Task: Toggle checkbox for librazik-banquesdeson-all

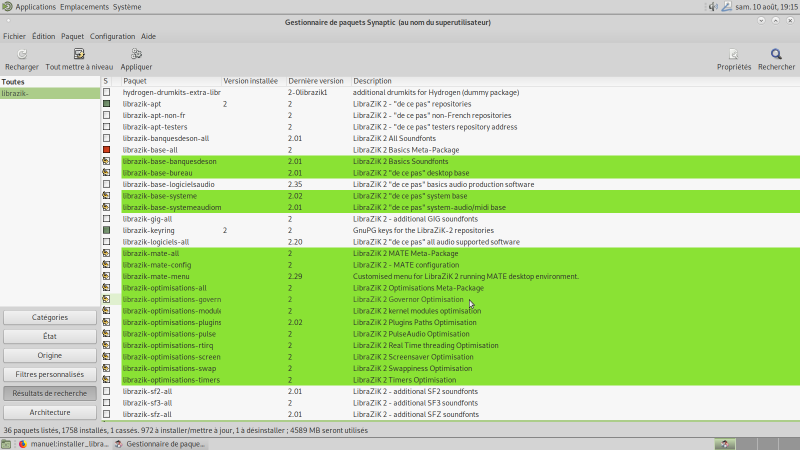Action: tap(106, 138)
